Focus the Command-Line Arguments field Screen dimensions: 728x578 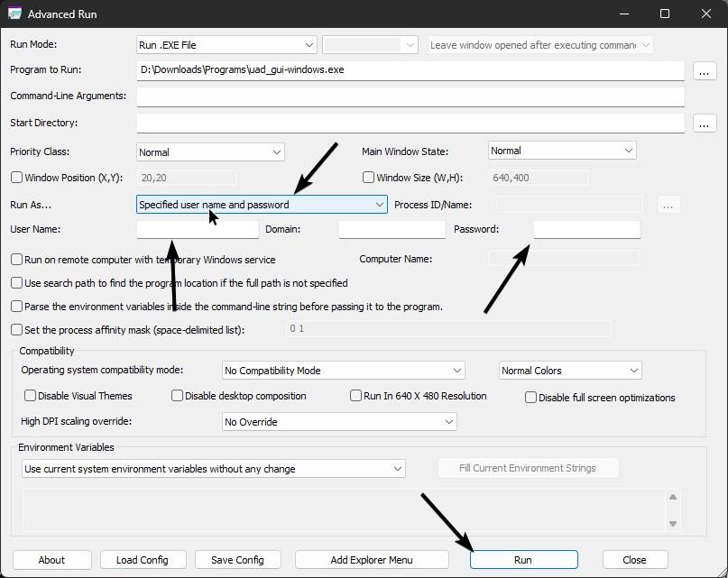[410, 96]
